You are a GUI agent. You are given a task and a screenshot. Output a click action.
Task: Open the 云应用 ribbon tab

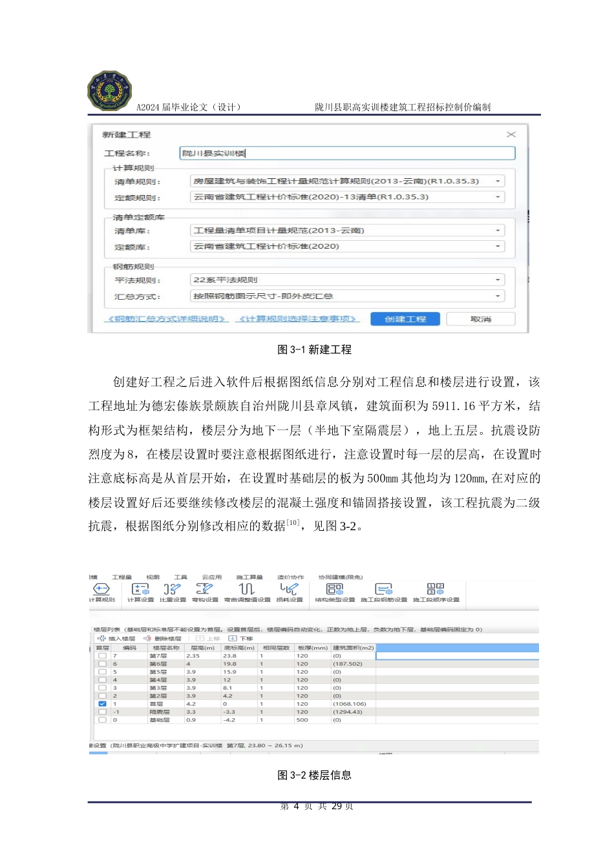pyautogui.click(x=211, y=577)
